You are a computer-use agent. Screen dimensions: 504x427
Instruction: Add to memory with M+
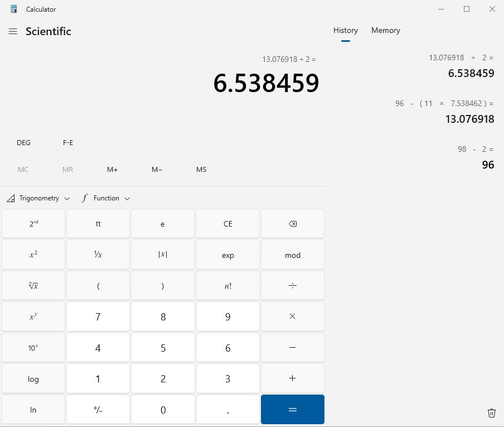click(112, 169)
